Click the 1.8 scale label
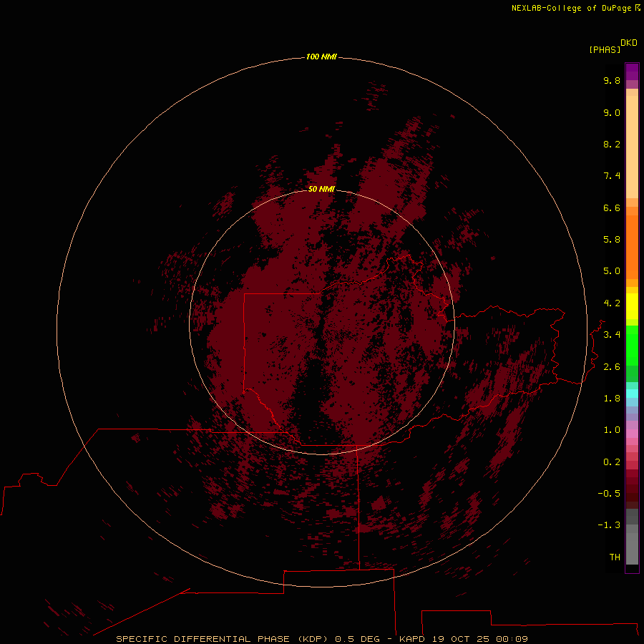The image size is (644, 644). point(612,399)
